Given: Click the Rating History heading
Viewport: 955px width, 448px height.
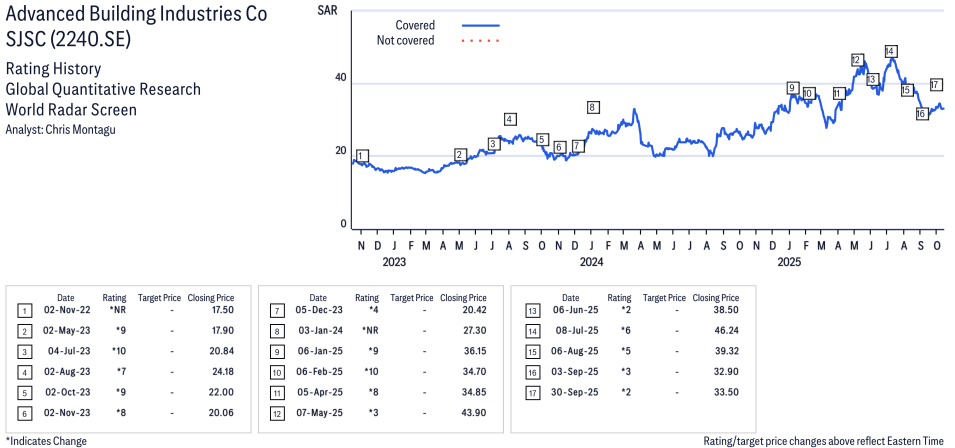Looking at the screenshot, I should [53, 69].
